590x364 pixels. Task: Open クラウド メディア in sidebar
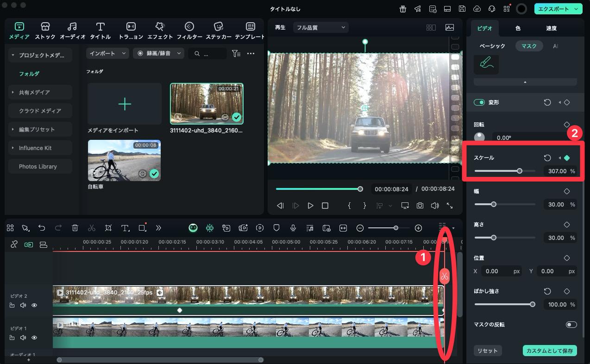click(x=40, y=111)
